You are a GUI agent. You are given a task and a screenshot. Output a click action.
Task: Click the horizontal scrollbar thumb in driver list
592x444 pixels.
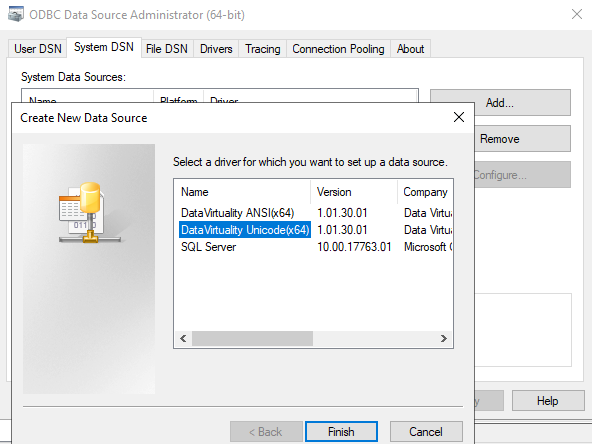(x=252, y=338)
